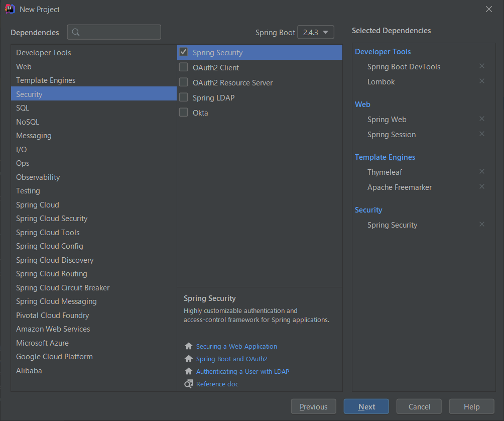Open Help for this dialog
The width and height of the screenshot is (504, 421).
coord(471,406)
